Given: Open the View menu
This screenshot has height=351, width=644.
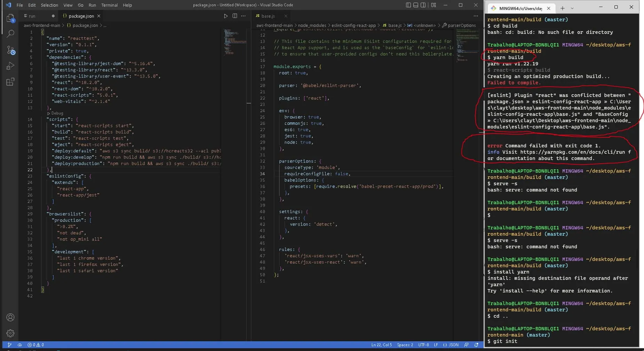Looking at the screenshot, I should (x=68, y=5).
